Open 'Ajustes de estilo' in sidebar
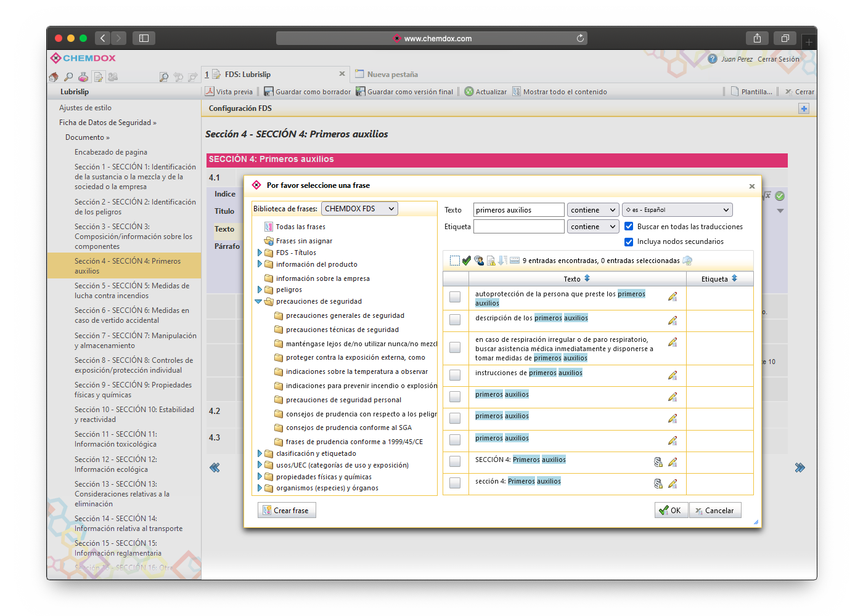Image resolution: width=863 pixels, height=616 pixels. pyautogui.click(x=85, y=108)
